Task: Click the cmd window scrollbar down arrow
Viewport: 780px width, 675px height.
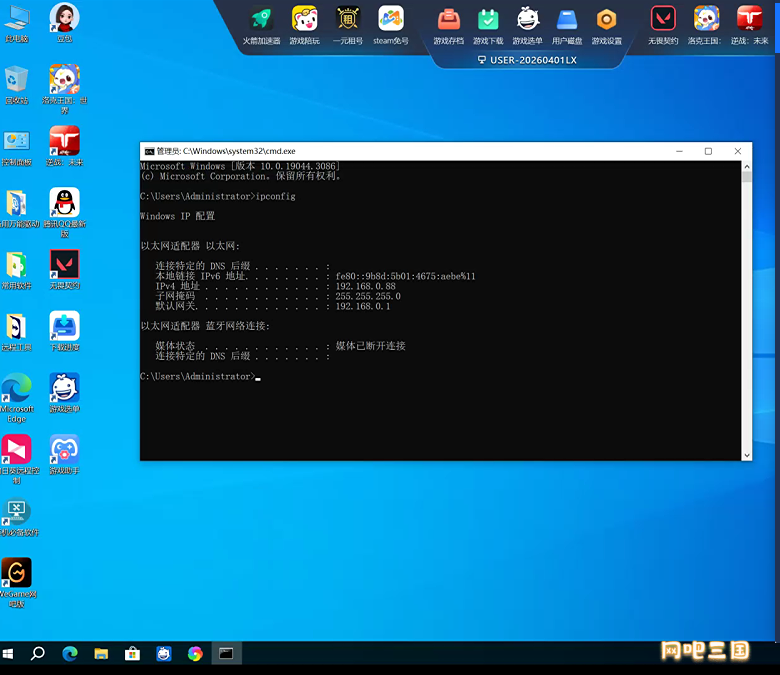Action: tap(746, 455)
